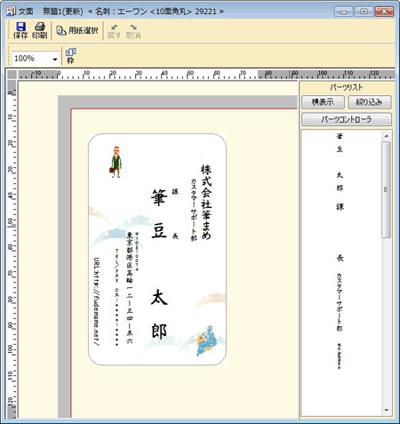
Task: Click the parts list scrollbar thumb
Action: (386, 189)
